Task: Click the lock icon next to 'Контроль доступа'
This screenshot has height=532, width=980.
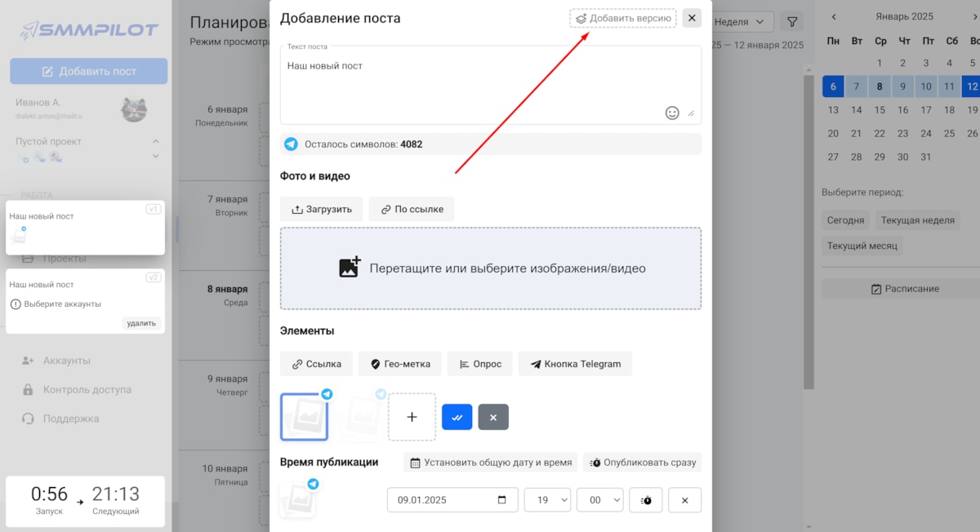Action: (28, 390)
